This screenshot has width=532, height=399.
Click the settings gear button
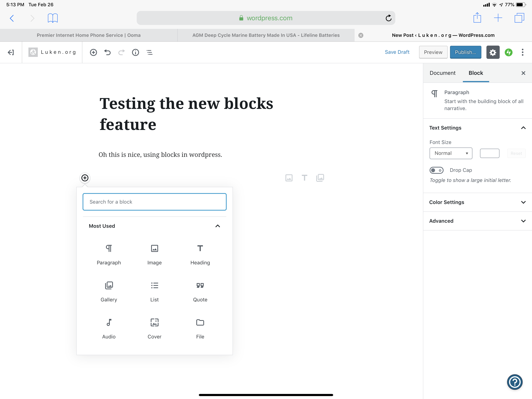pyautogui.click(x=493, y=52)
